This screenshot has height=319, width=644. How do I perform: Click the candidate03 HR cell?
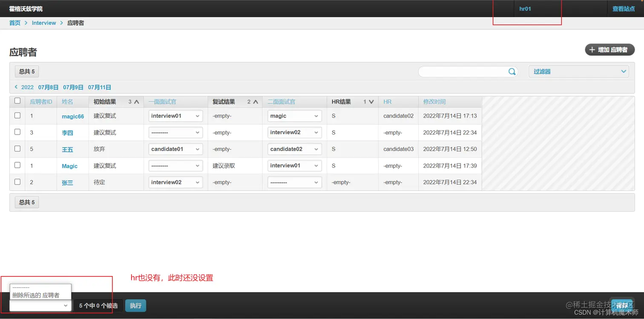pyautogui.click(x=398, y=149)
